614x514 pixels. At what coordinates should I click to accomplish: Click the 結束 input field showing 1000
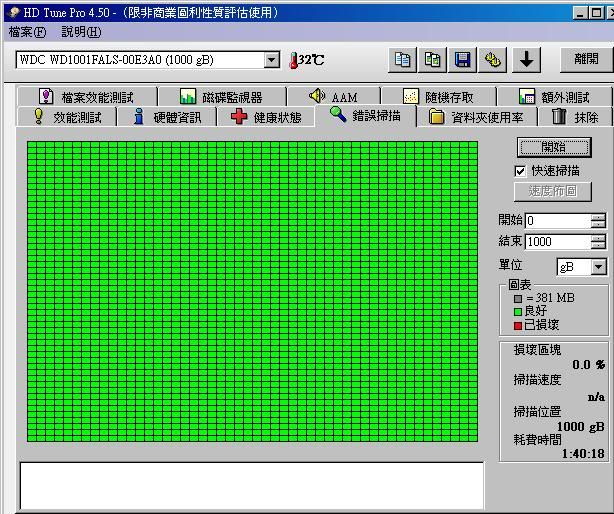coord(558,242)
